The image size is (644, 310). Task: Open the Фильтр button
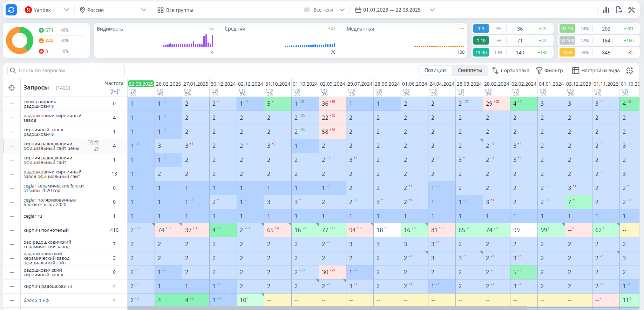550,71
